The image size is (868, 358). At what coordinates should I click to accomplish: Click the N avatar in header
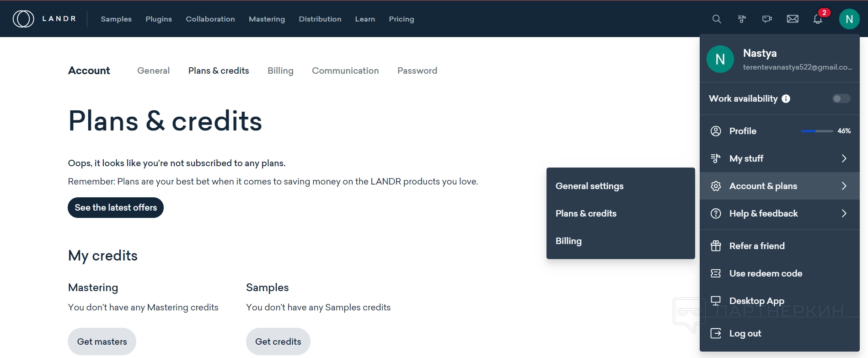click(849, 19)
